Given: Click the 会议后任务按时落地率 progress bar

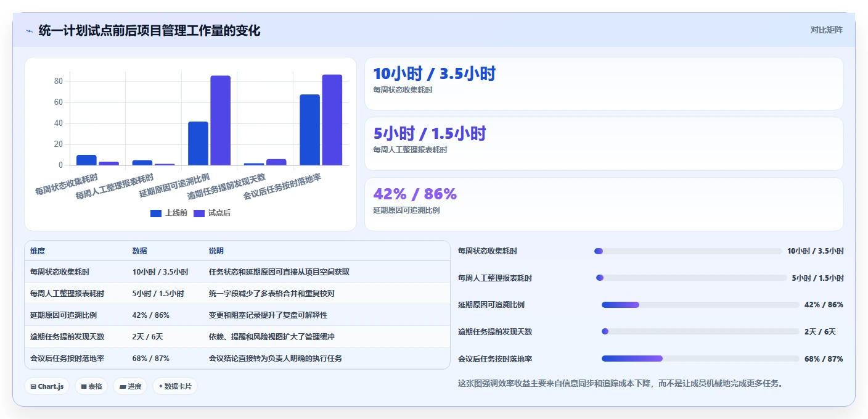Looking at the screenshot, I should click(700, 359).
